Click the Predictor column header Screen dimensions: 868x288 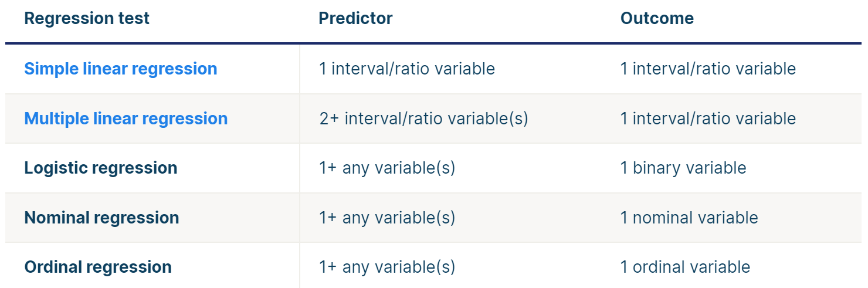[x=355, y=18]
